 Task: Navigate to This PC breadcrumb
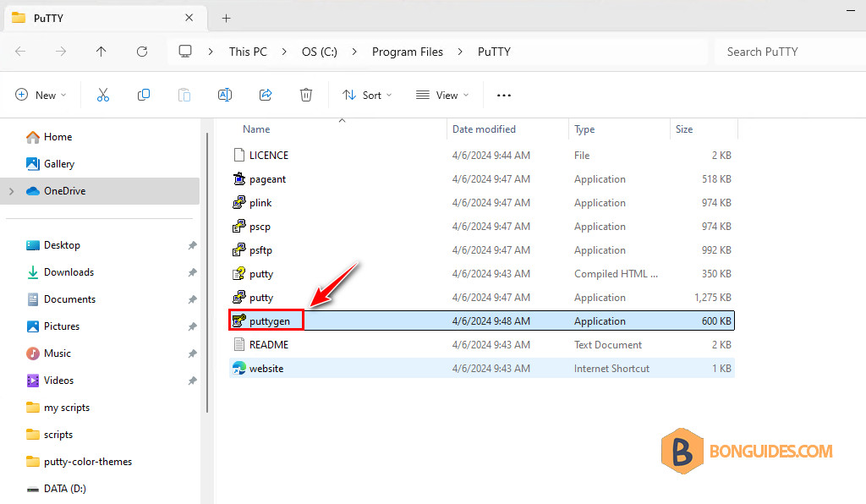(248, 52)
